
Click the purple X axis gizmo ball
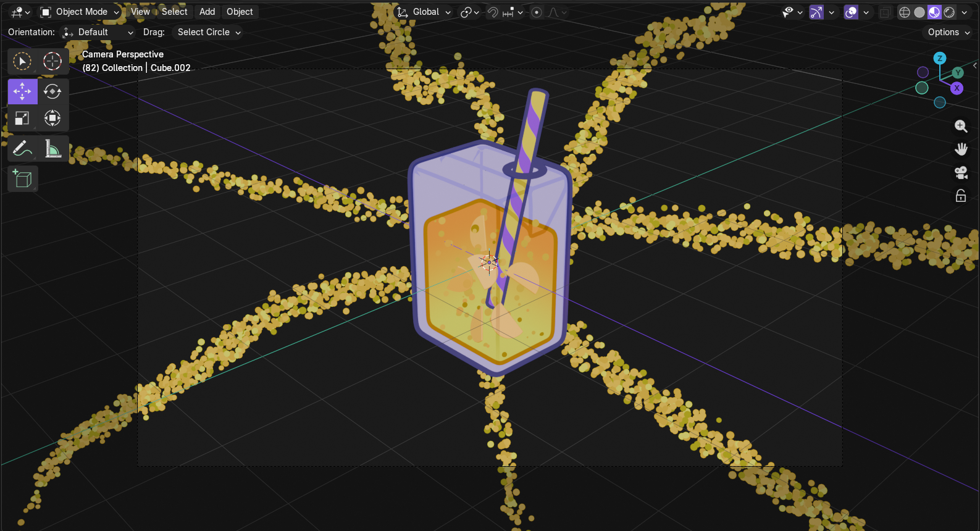[957, 88]
